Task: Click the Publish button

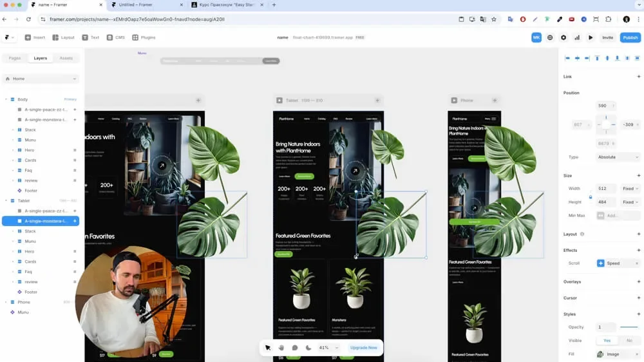Action: pos(630,37)
